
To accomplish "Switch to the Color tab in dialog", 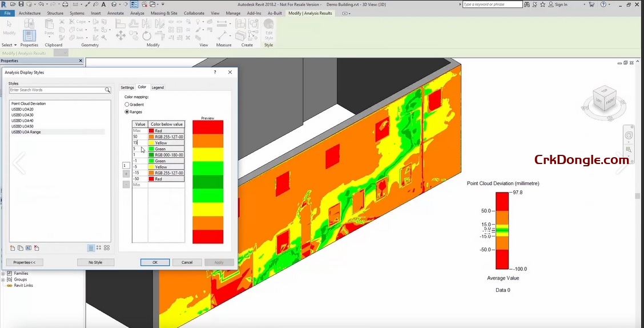I will click(142, 87).
